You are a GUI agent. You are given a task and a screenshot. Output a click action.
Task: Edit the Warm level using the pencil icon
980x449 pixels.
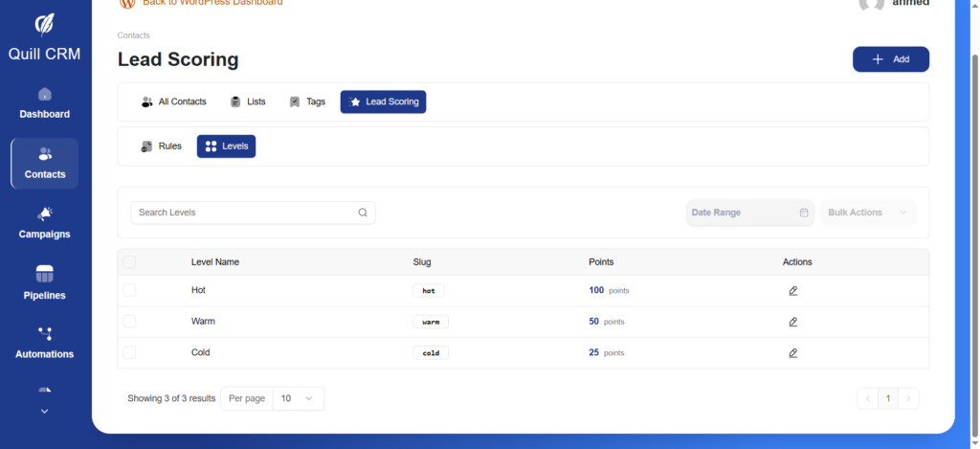(x=792, y=322)
